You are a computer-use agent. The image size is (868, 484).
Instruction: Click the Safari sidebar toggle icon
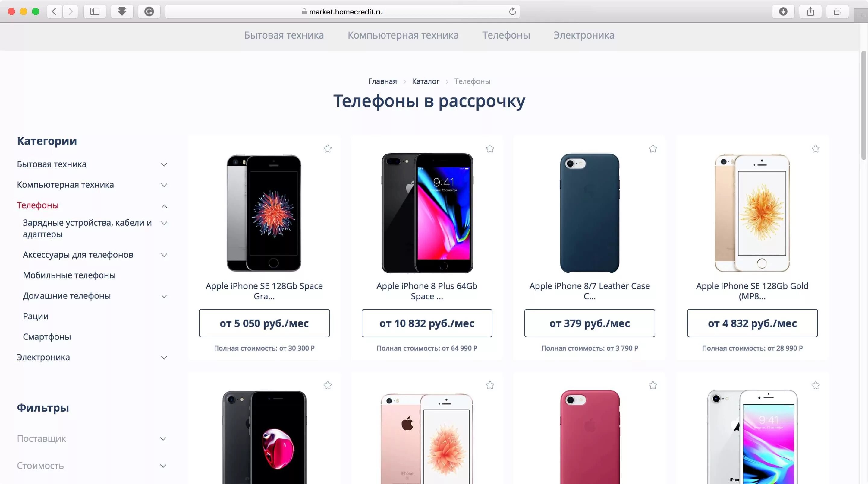(x=95, y=12)
